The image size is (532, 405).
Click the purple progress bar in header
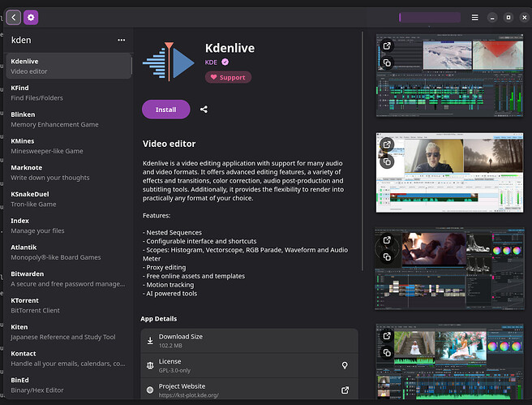coord(430,17)
